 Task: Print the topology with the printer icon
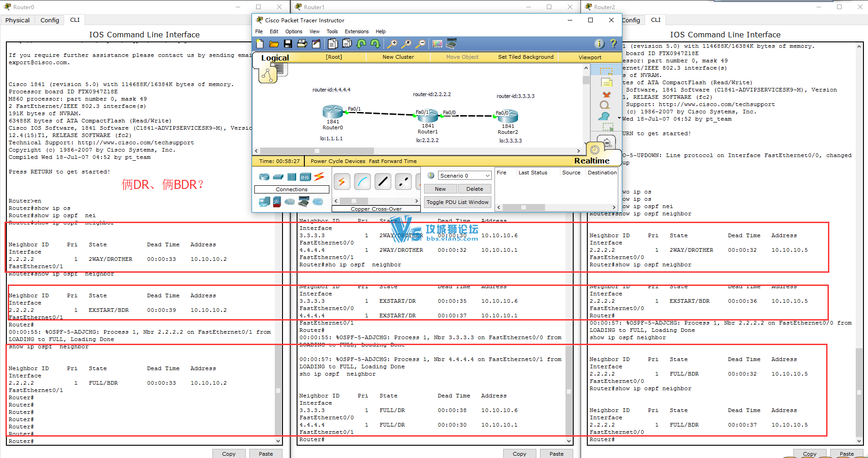(302, 44)
